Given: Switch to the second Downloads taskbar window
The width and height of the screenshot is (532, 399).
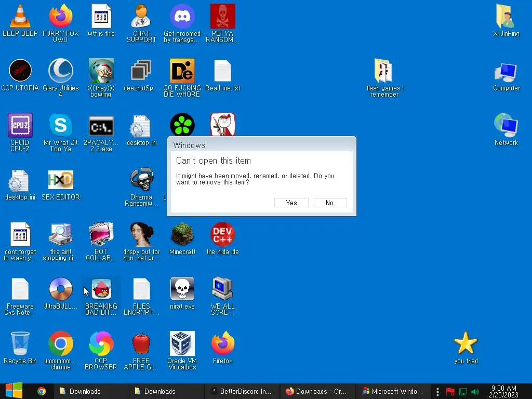Looking at the screenshot, I should 166,391.
